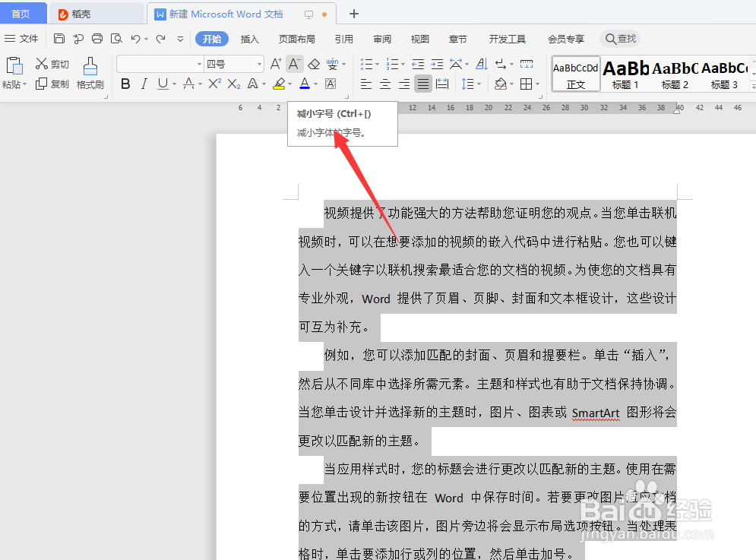The width and height of the screenshot is (756, 560).
Task: Open the font size (四号) dropdown
Action: pyautogui.click(x=259, y=64)
